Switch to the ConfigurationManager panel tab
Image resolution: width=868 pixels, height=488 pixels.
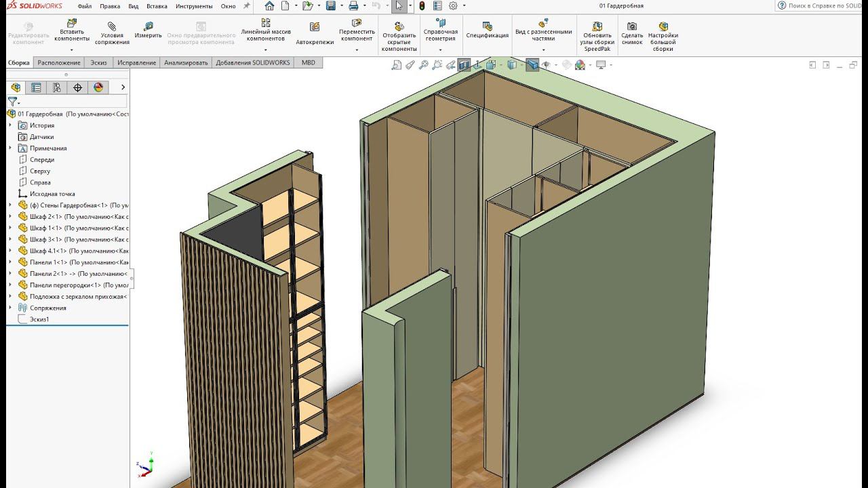[57, 87]
